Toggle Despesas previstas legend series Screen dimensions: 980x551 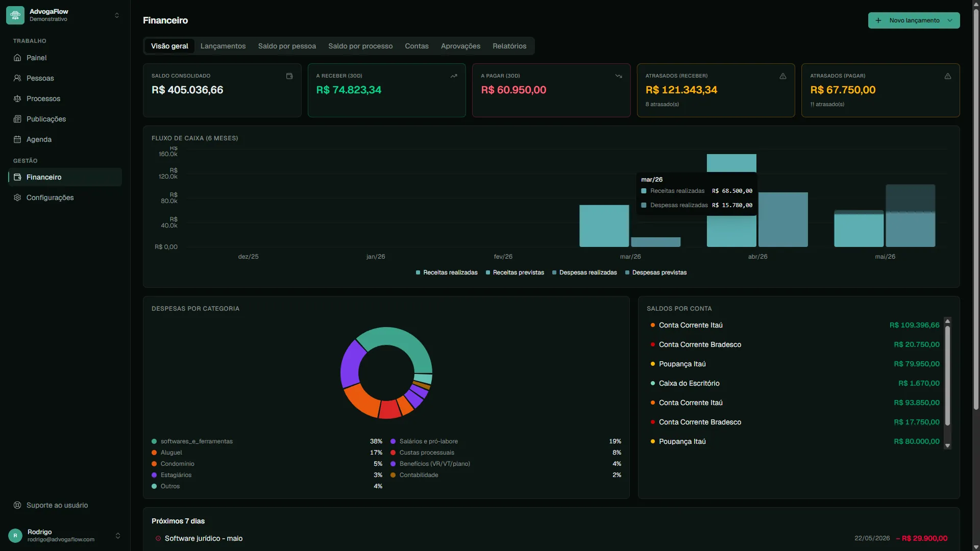click(656, 272)
